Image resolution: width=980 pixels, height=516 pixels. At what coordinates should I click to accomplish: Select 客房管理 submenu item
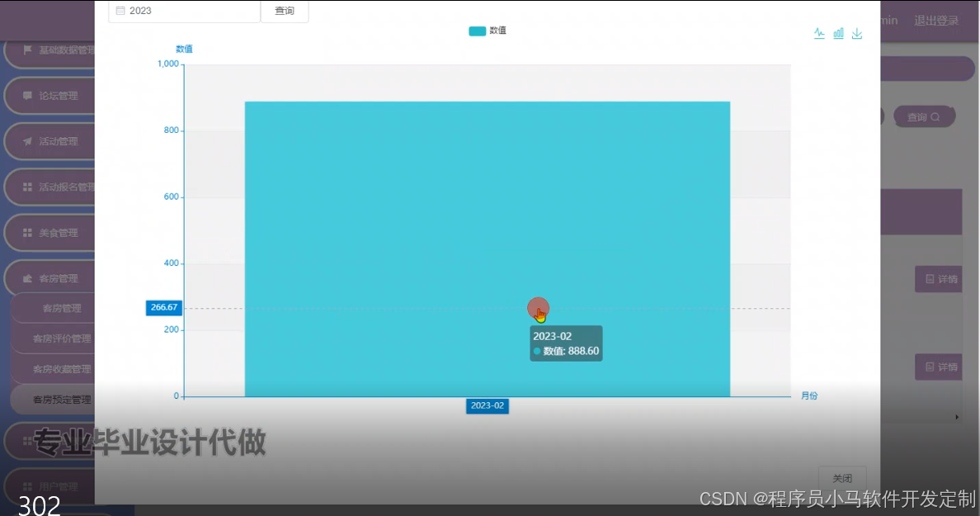(x=61, y=308)
